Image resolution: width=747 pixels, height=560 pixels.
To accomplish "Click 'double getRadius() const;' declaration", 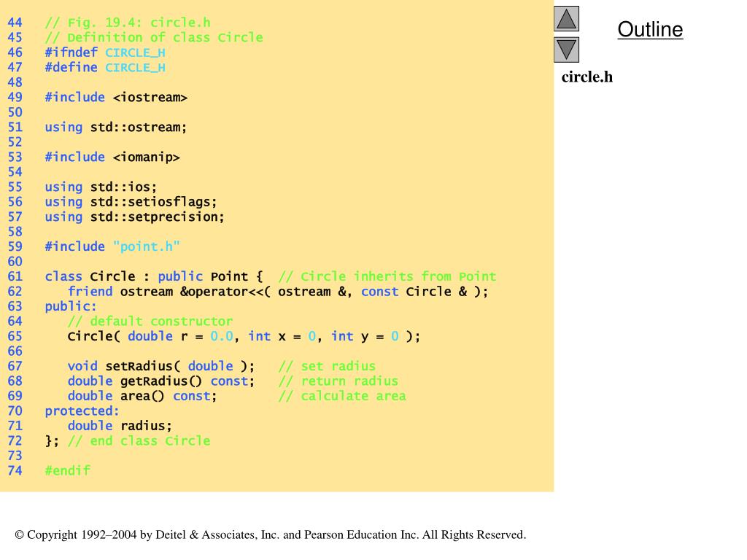I will tap(161, 381).
